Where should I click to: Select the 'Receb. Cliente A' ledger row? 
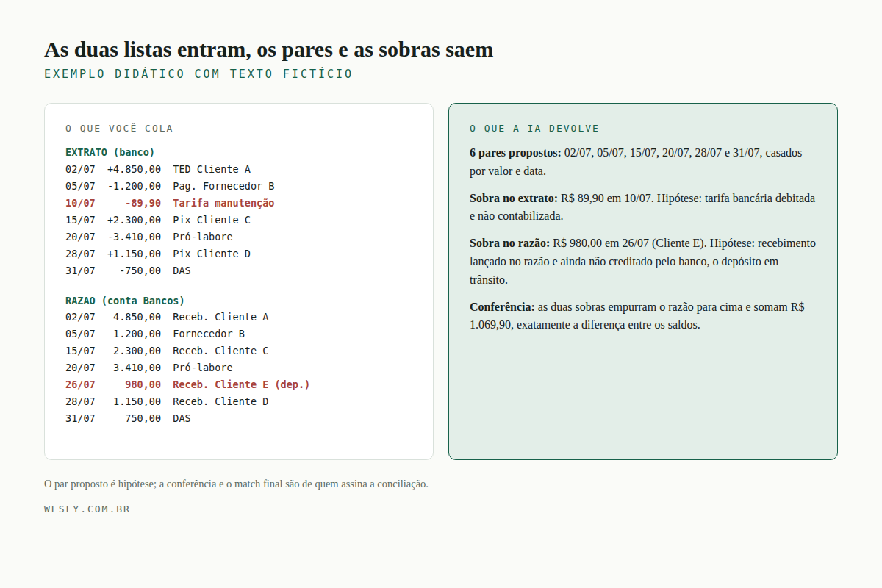[167, 317]
